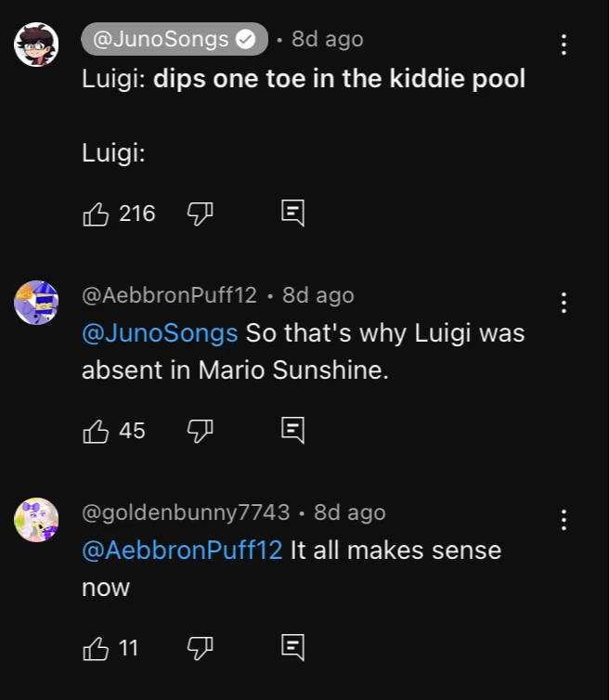Click goldenbunny7743 profile avatar
Viewport: 609px width, 700px height.
pyautogui.click(x=37, y=520)
